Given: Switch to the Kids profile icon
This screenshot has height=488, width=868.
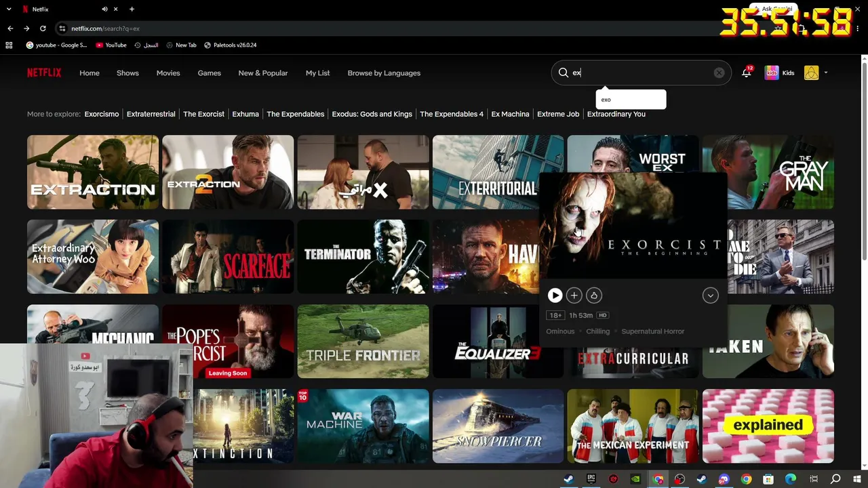Looking at the screenshot, I should point(772,73).
